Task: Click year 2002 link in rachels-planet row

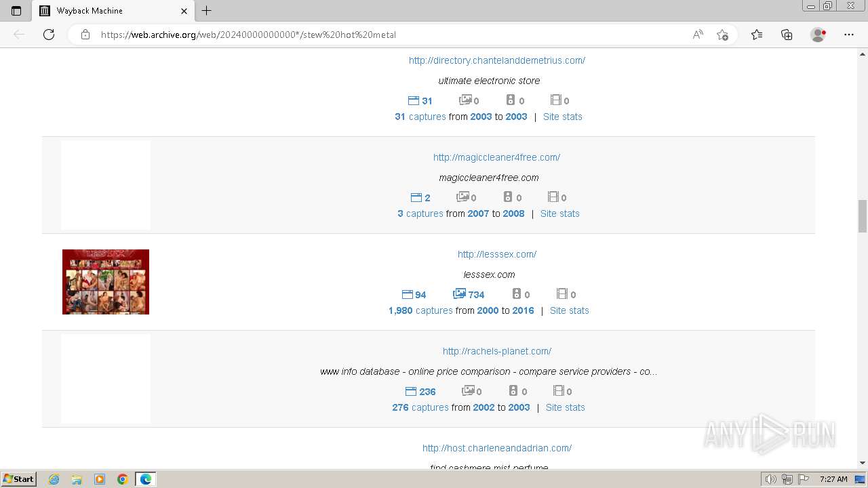Action: click(484, 407)
